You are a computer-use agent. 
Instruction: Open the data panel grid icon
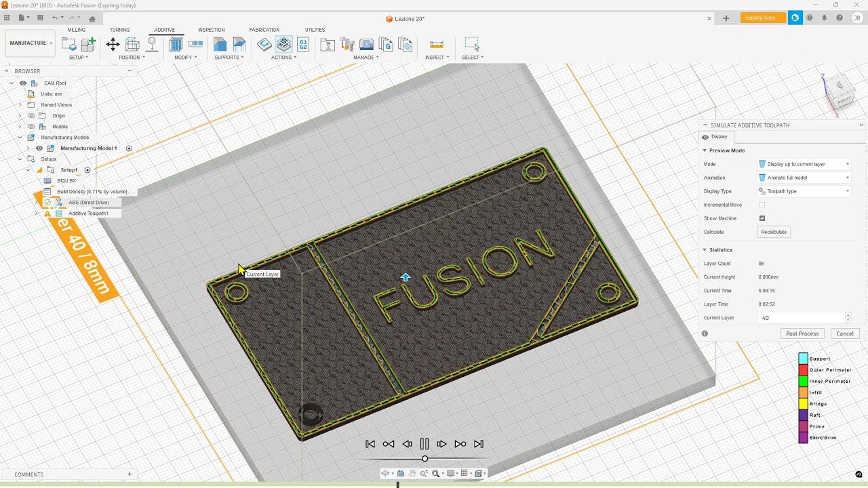[x=7, y=18]
